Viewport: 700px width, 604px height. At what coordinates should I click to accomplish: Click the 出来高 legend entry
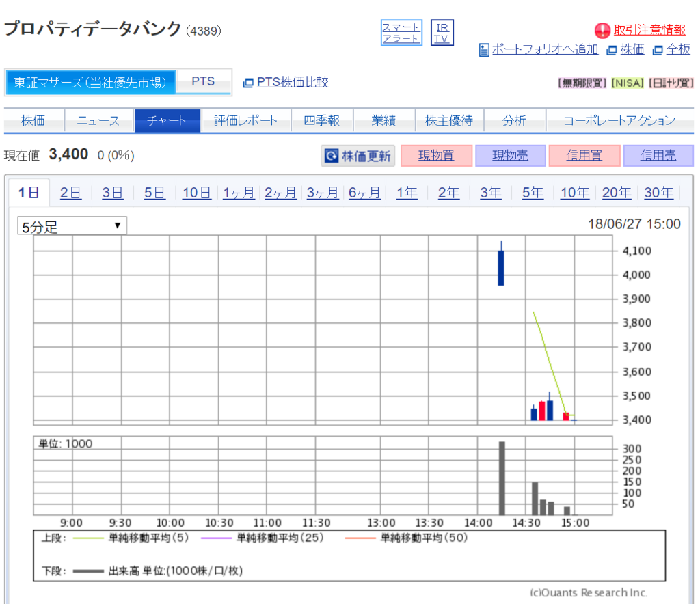point(158,571)
